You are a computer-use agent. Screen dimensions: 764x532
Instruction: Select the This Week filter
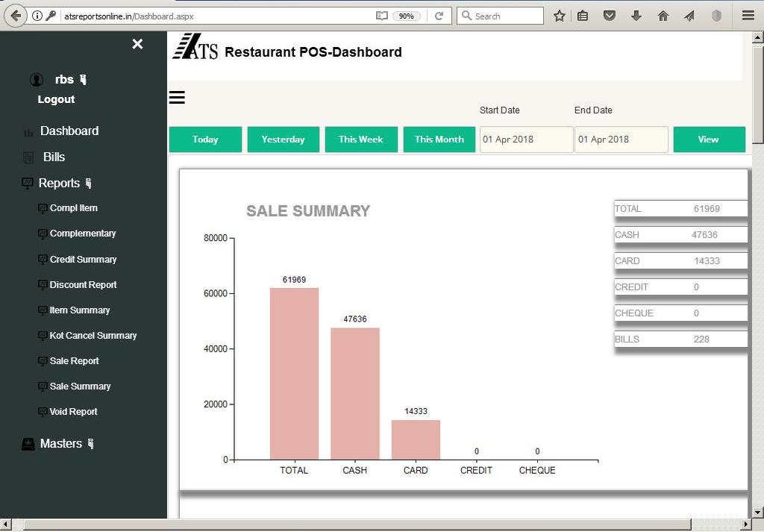[361, 140]
